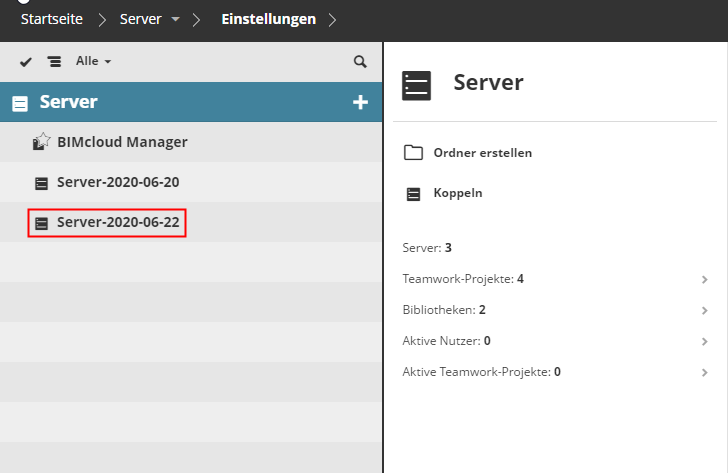Image resolution: width=728 pixels, height=473 pixels.
Task: Open the Server breadcrumb dropdown arrow
Action: tap(176, 19)
